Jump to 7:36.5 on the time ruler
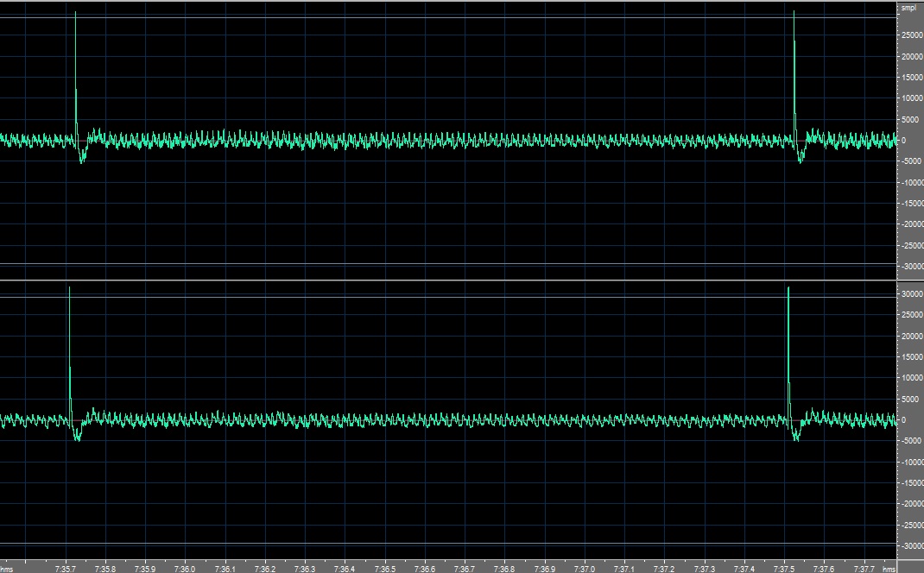Image resolution: width=924 pixels, height=573 pixels. click(x=385, y=569)
